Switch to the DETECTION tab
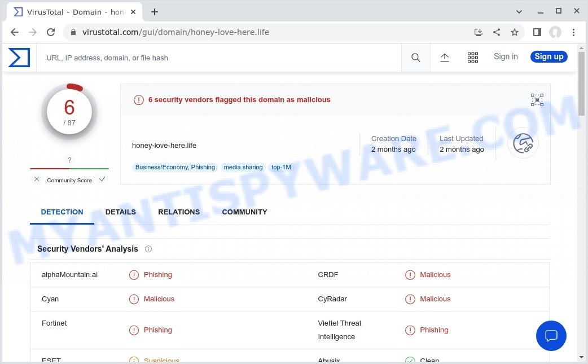Image resolution: width=588 pixels, height=364 pixels. click(62, 212)
